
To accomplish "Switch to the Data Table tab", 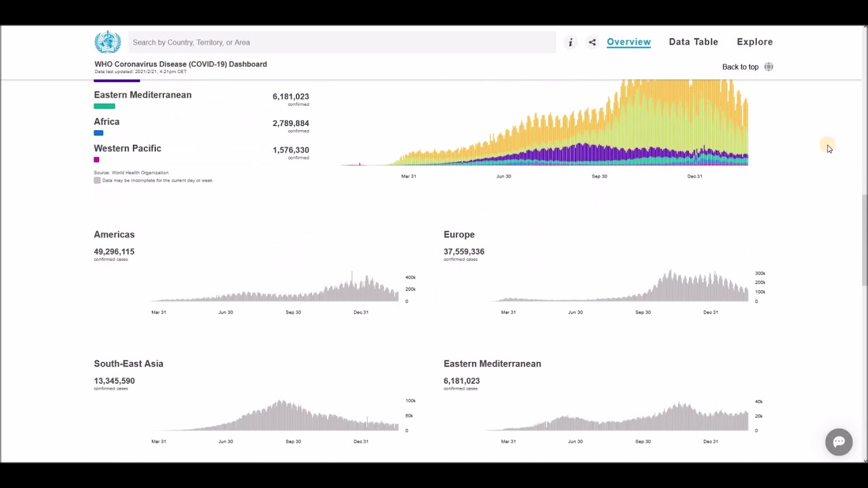I will pos(693,42).
